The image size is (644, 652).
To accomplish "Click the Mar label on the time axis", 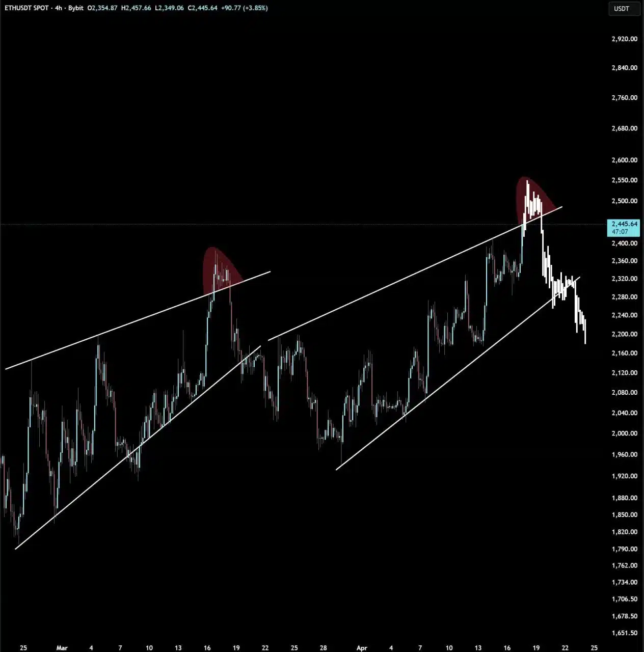I will pyautogui.click(x=62, y=648).
